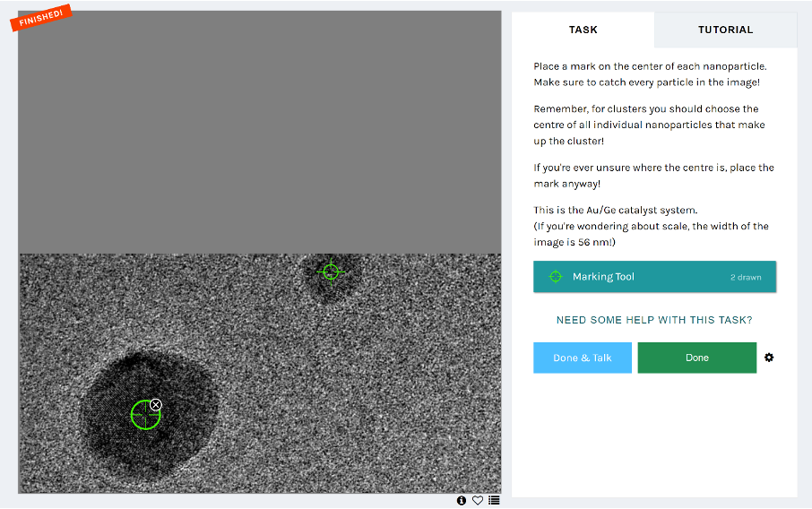
Task: Click the image width 56 nm scale note
Action: (650, 234)
